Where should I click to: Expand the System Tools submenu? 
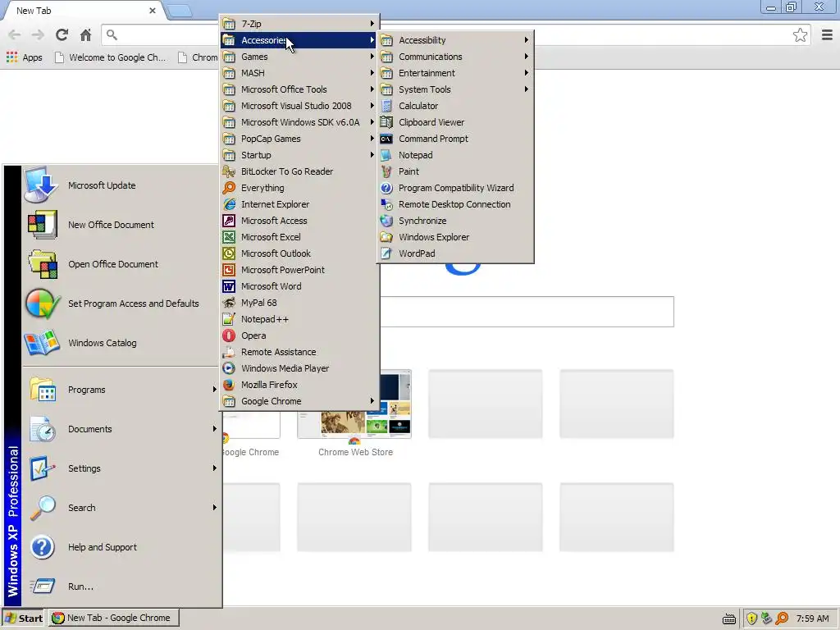[x=455, y=89]
